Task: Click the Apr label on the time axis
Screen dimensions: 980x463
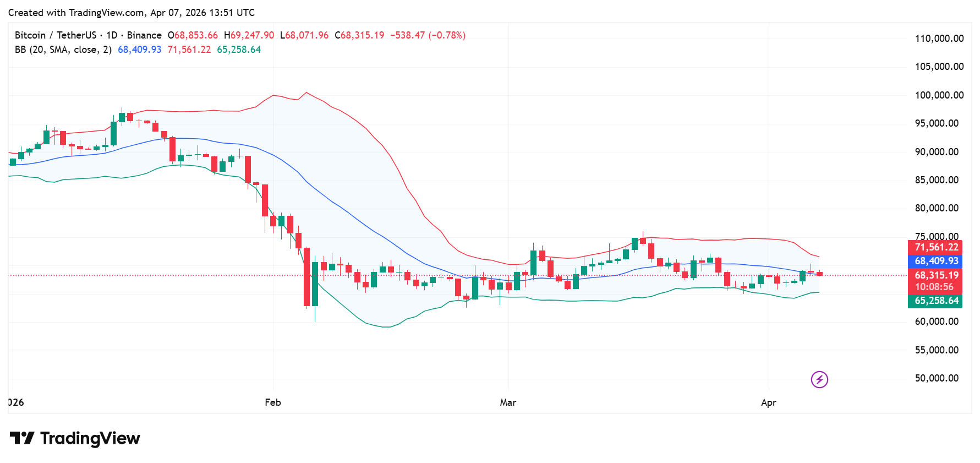Action: tap(768, 402)
